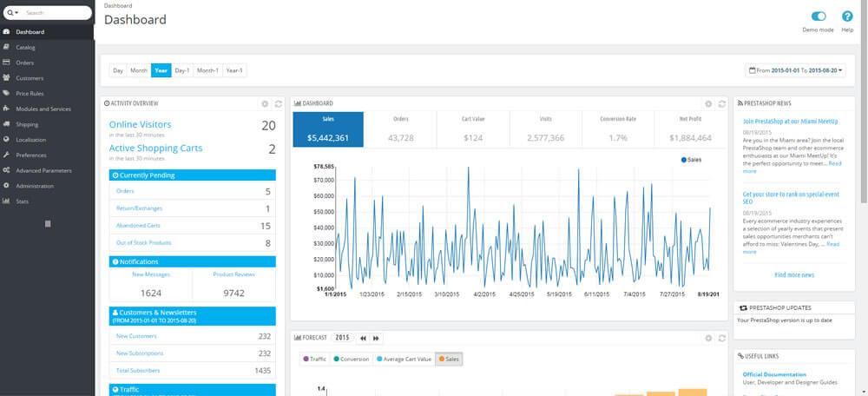
Task: Refresh the Dashboard sales panel
Action: click(722, 103)
